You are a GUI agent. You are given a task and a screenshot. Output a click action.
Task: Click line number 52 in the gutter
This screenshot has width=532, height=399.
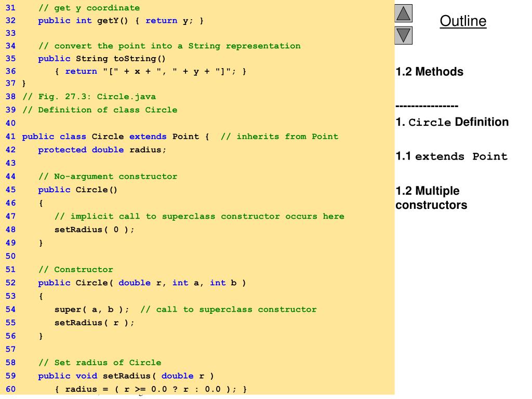point(11,283)
